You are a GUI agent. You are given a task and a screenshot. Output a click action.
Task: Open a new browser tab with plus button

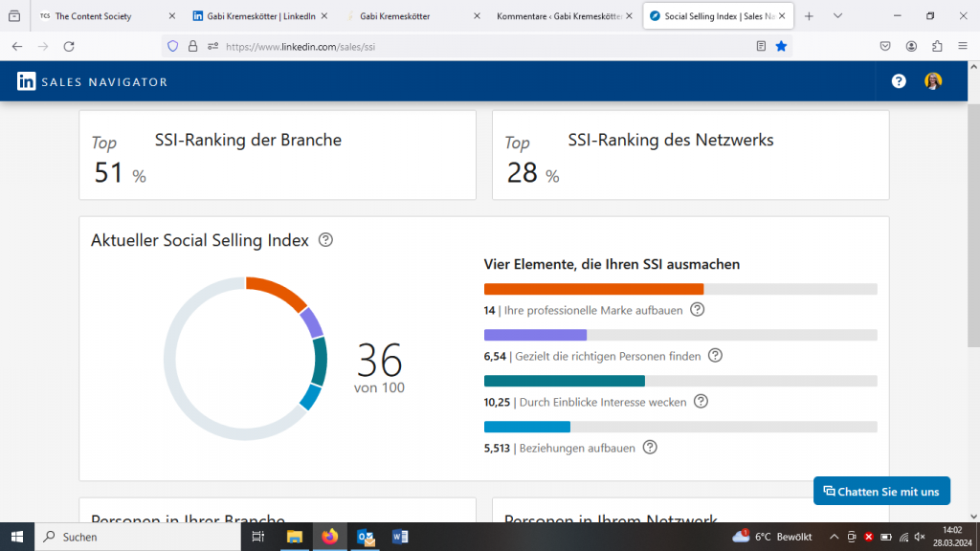pos(809,16)
